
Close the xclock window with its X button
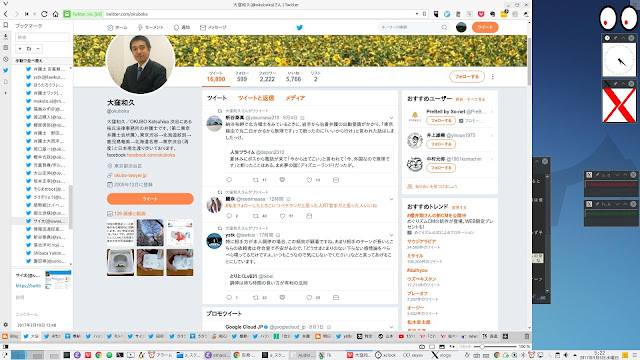pyautogui.click(x=631, y=38)
